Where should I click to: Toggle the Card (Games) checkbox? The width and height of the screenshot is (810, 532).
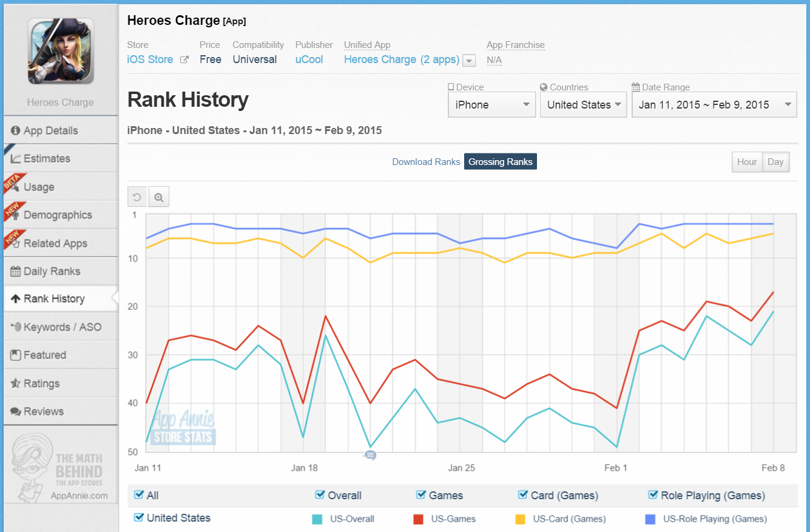[522, 495]
